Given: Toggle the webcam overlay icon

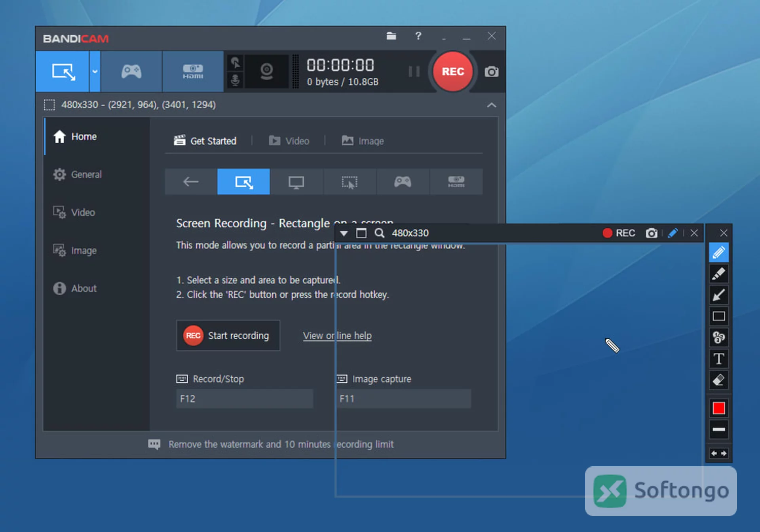Looking at the screenshot, I should click(x=267, y=72).
